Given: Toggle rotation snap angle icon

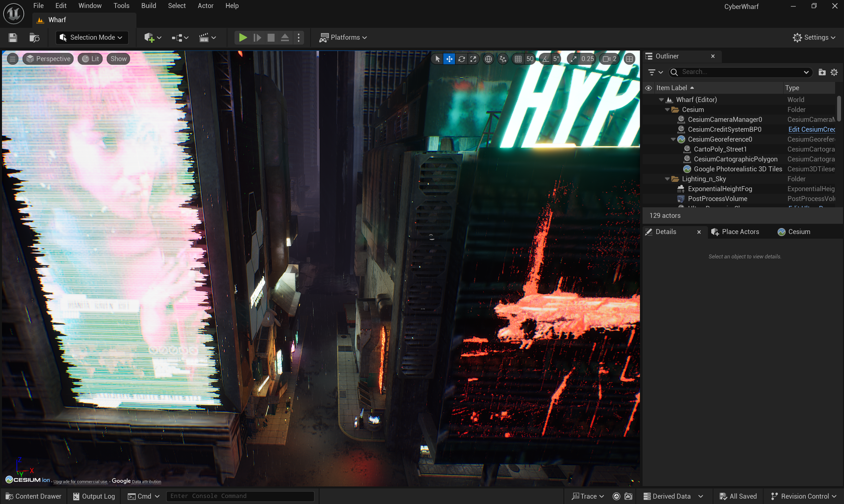Looking at the screenshot, I should coord(545,59).
